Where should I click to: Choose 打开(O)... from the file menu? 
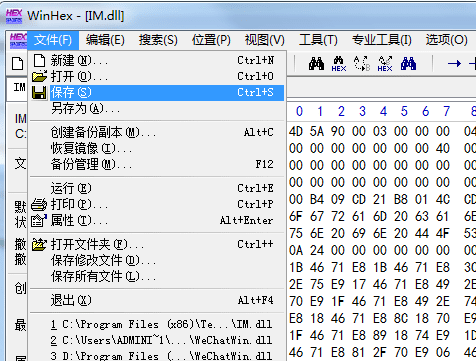coord(157,76)
